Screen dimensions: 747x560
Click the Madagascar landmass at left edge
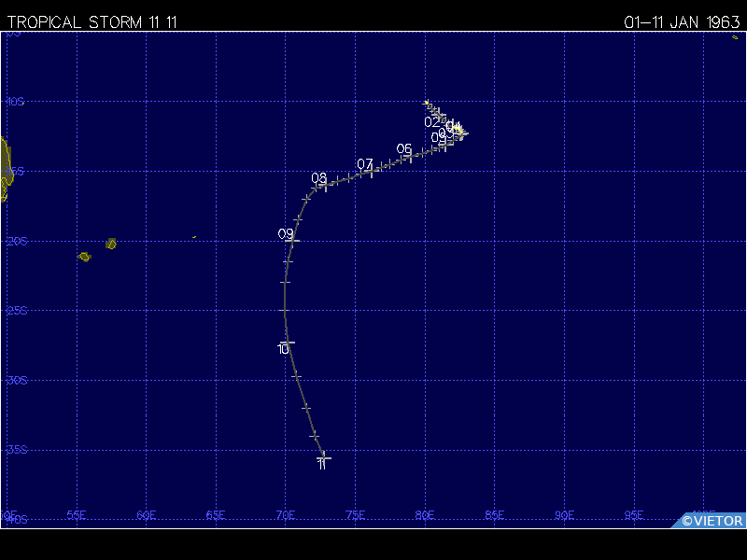6,169
